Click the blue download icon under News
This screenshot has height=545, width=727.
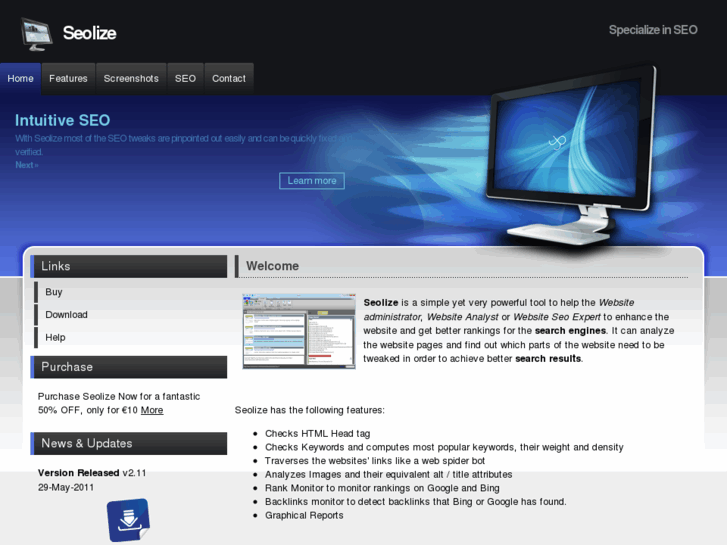(x=128, y=520)
